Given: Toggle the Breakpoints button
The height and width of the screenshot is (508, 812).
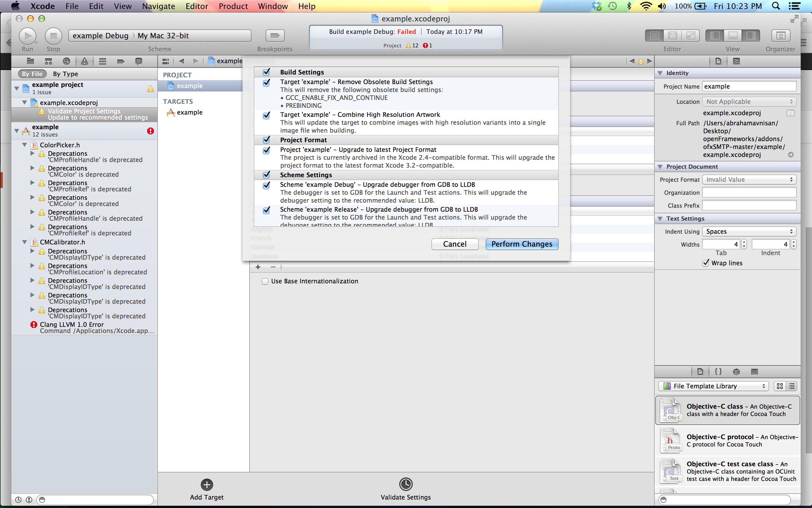Looking at the screenshot, I should [x=275, y=36].
